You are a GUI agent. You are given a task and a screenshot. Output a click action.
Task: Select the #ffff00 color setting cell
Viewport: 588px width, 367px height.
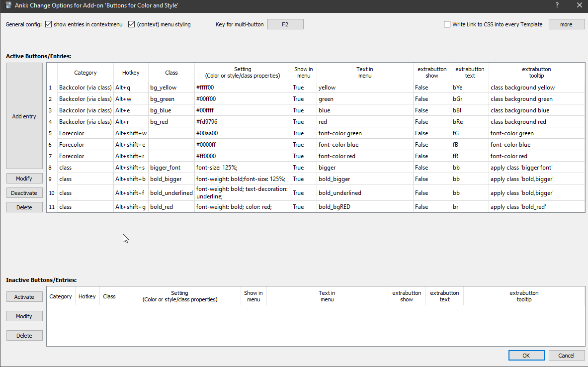[x=243, y=88]
